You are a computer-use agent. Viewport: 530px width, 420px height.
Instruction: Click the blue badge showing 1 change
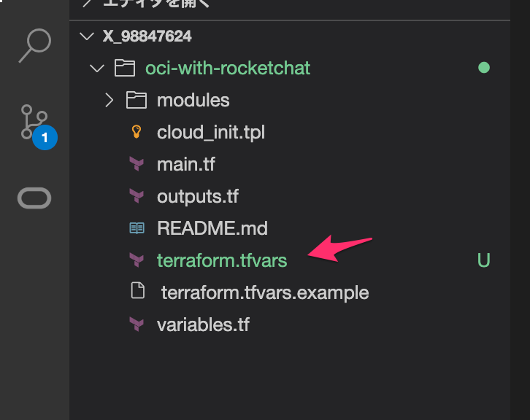(x=45, y=137)
